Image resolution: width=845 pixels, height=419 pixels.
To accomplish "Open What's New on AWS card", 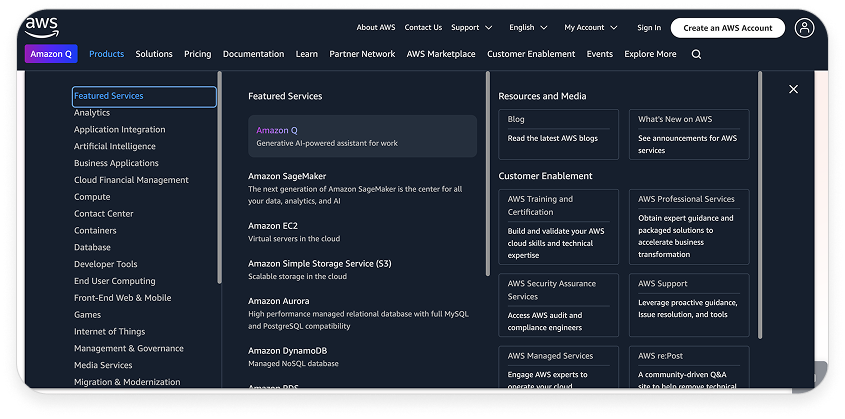I will pos(689,135).
